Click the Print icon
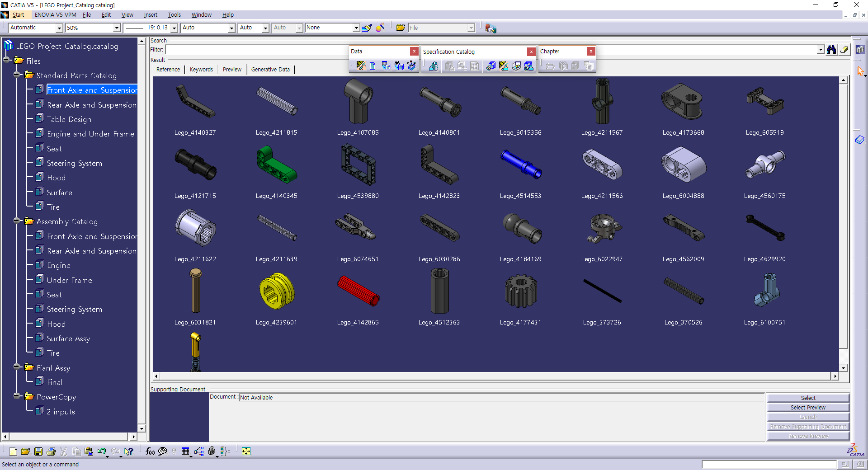The height and width of the screenshot is (470, 868). pos(51,451)
